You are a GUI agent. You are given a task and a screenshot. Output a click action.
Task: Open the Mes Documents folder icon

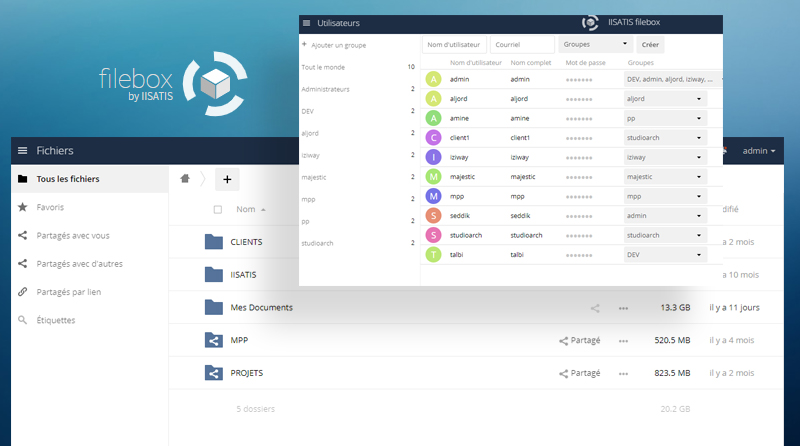click(x=213, y=308)
